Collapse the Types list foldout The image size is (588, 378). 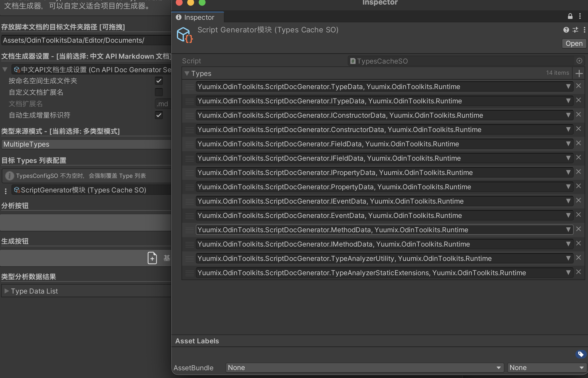[187, 74]
